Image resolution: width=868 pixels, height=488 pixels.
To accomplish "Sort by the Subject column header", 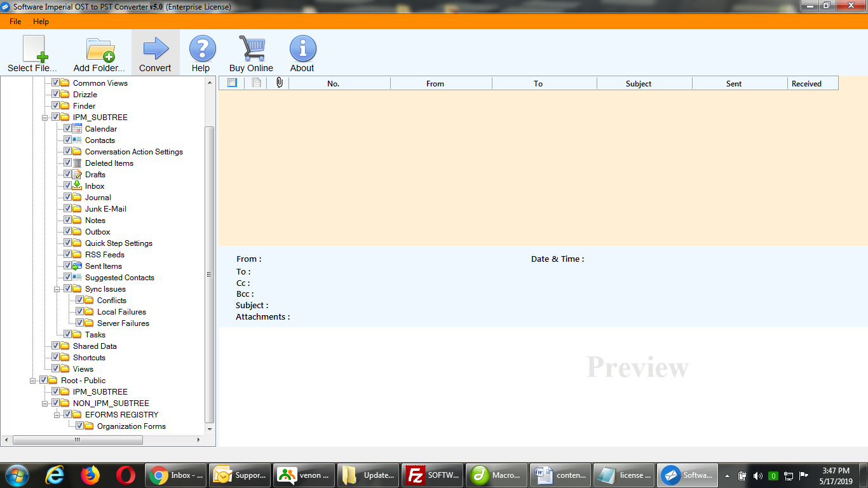I will [644, 83].
